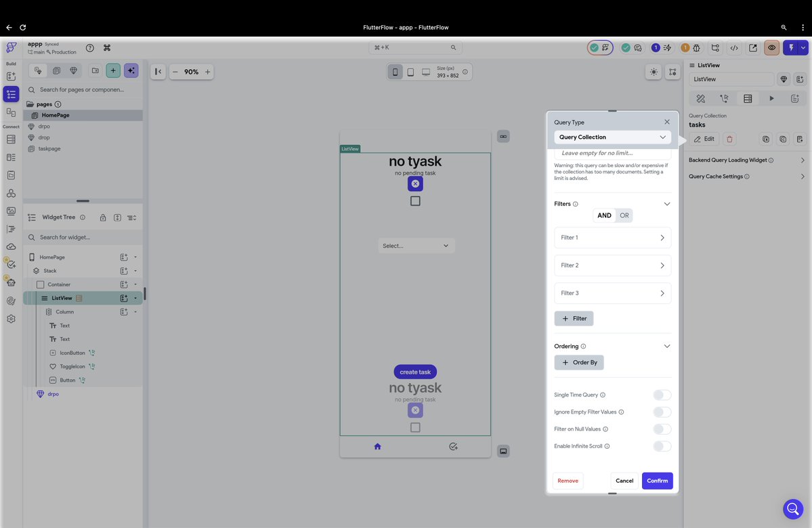Toggle Filter on Null Values

pyautogui.click(x=662, y=428)
